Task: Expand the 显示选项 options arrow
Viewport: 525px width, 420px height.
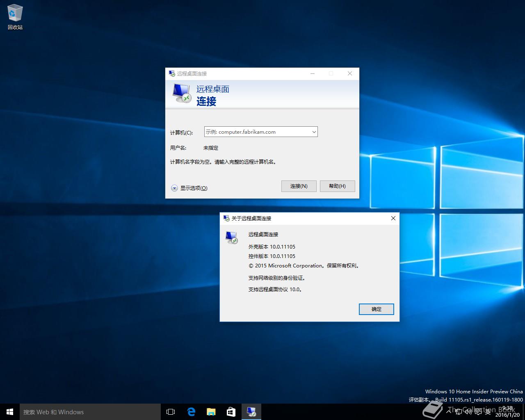Action: pyautogui.click(x=174, y=188)
